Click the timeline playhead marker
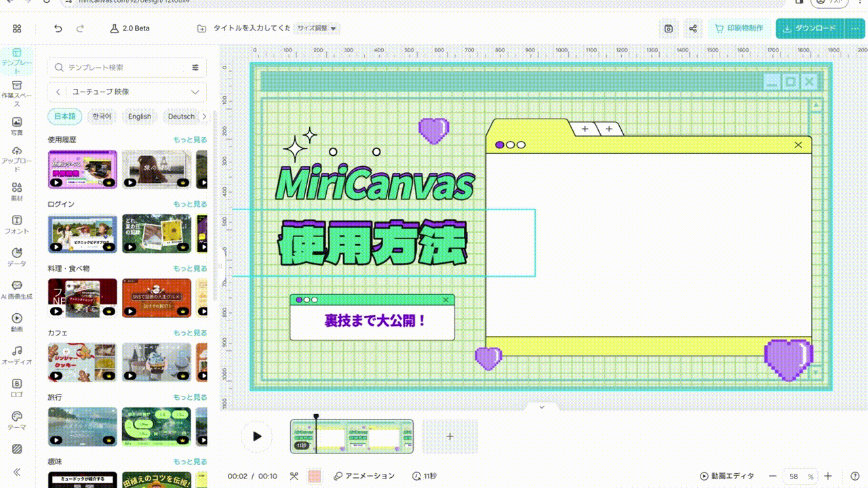 pyautogui.click(x=316, y=418)
